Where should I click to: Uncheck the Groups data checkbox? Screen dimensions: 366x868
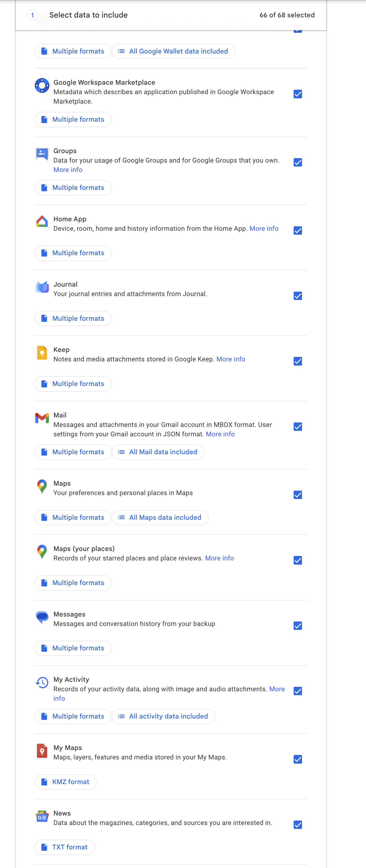pos(298,162)
